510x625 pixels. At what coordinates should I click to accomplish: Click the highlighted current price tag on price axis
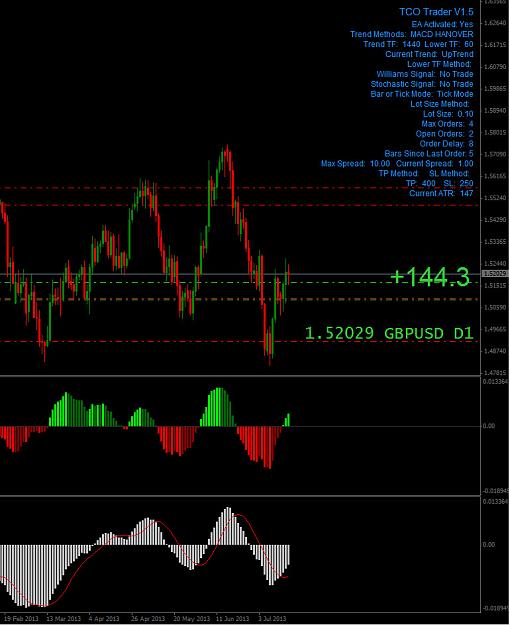point(495,273)
